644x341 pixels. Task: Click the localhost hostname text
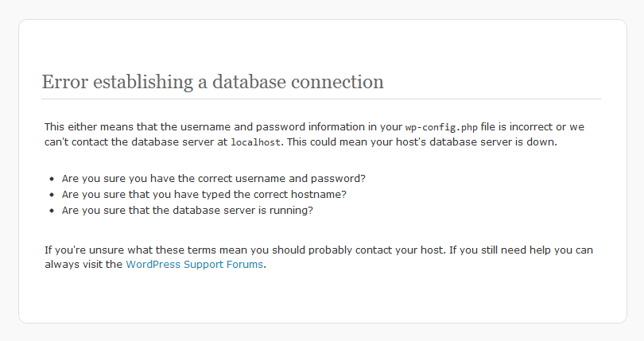(255, 142)
